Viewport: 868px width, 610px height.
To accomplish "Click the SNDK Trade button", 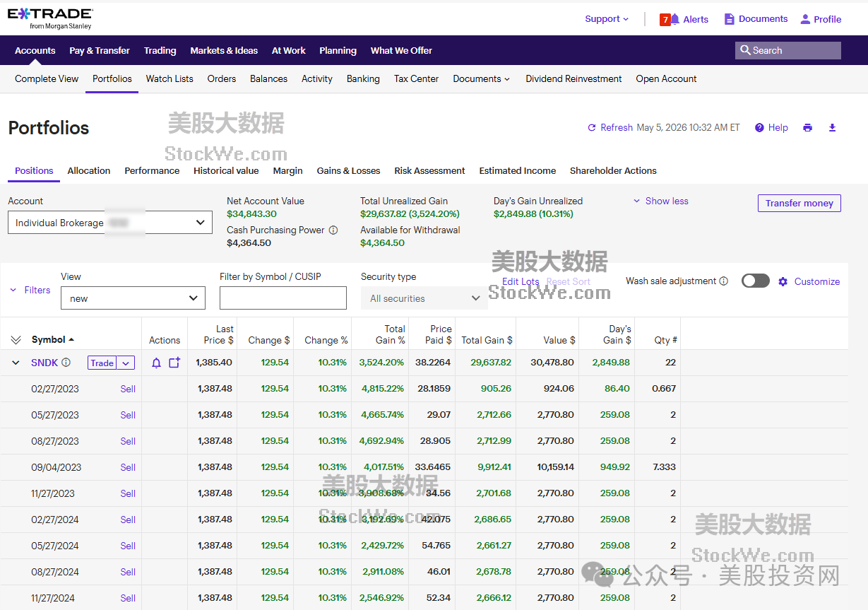I will [x=102, y=363].
